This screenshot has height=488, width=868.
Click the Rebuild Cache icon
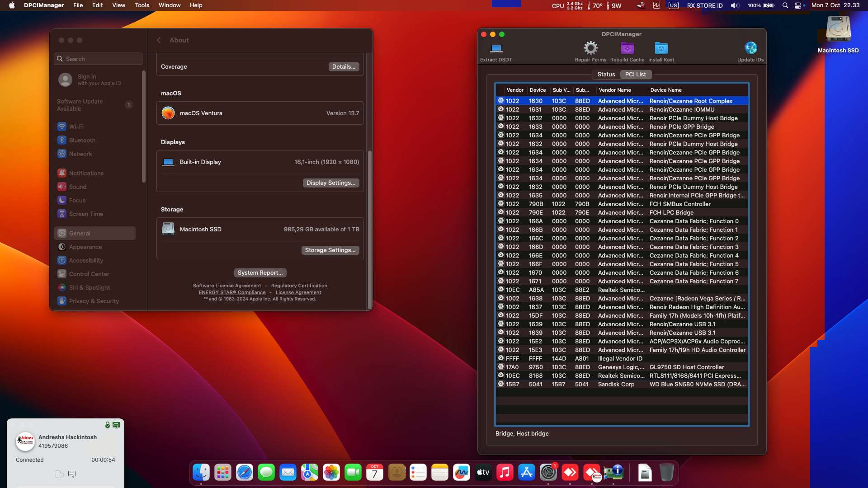(627, 48)
